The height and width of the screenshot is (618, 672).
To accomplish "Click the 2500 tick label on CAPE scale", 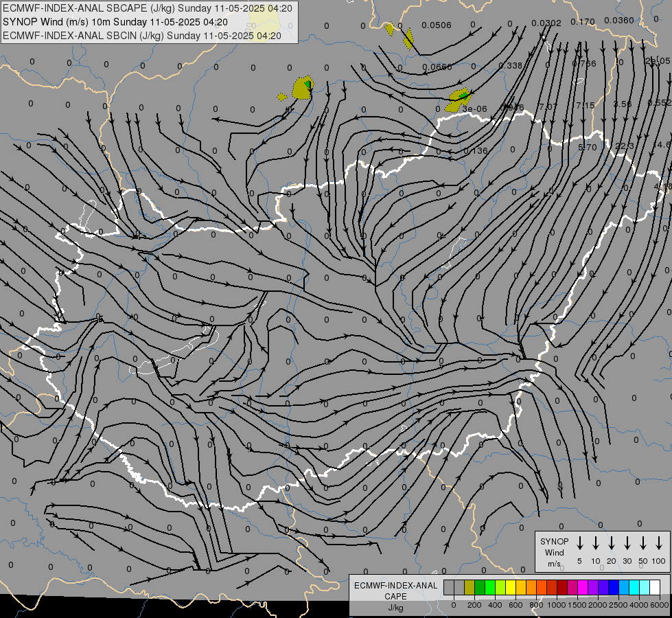I will (x=618, y=605).
